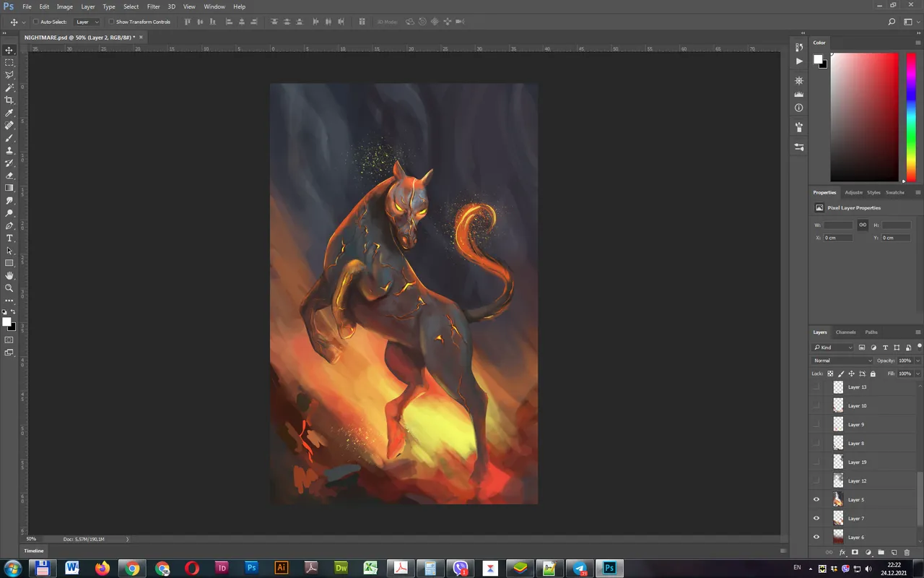
Task: Open the Auto-Select Layer dropdown
Action: pyautogui.click(x=87, y=22)
